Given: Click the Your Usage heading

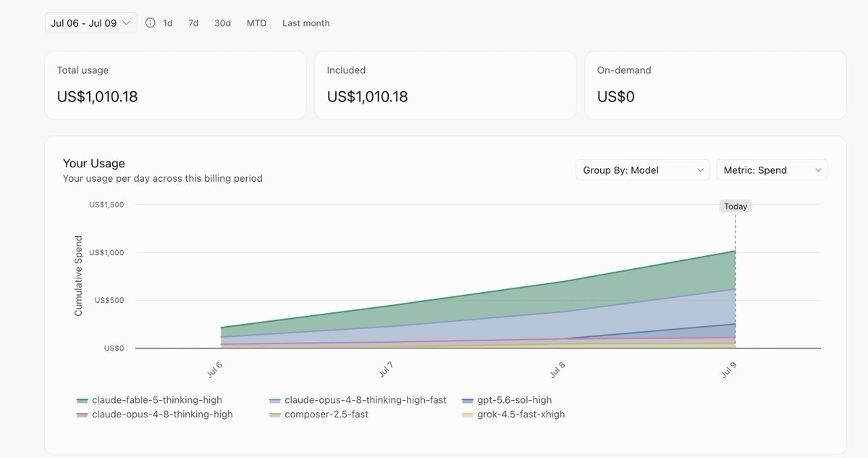Looking at the screenshot, I should [x=94, y=163].
